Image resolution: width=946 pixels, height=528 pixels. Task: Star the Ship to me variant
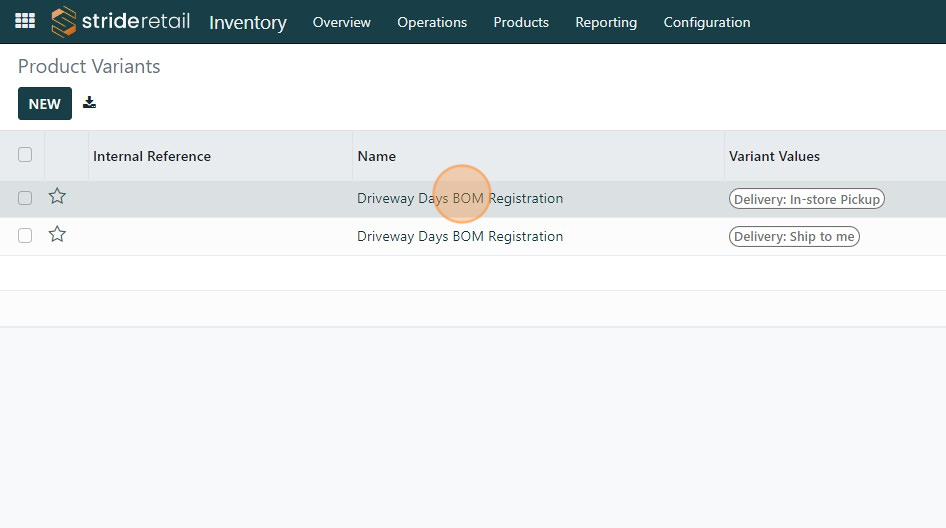[57, 235]
